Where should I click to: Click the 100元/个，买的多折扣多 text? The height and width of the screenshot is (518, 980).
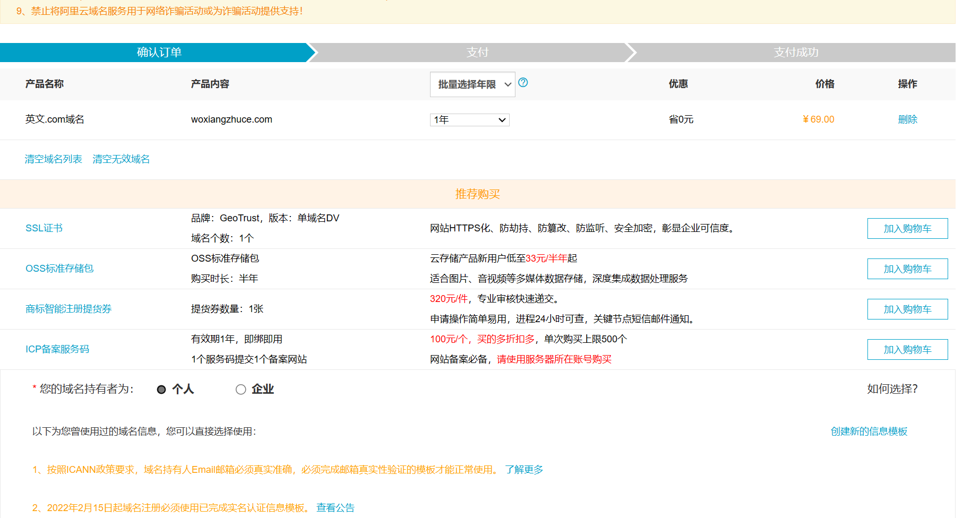(x=482, y=339)
